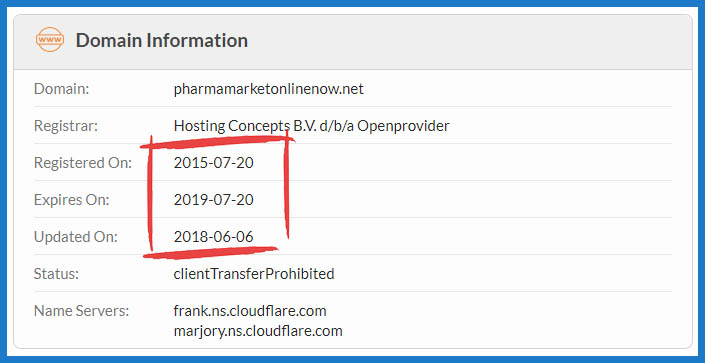Click the expiry date 2019-07-20

click(214, 200)
